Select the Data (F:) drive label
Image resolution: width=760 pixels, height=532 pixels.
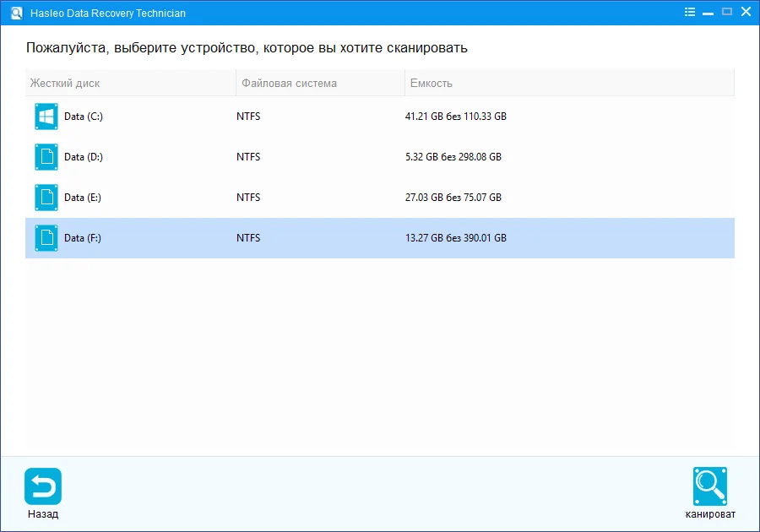point(83,238)
